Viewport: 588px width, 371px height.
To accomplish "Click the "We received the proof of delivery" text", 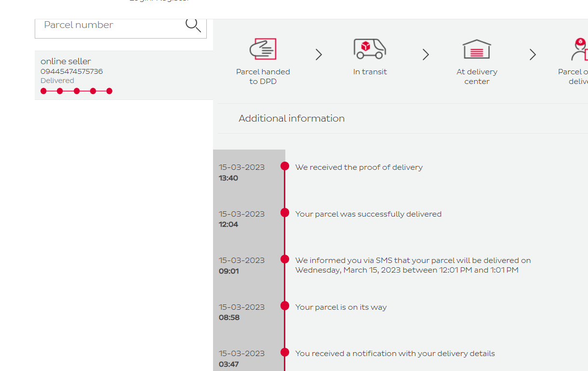I will 359,167.
